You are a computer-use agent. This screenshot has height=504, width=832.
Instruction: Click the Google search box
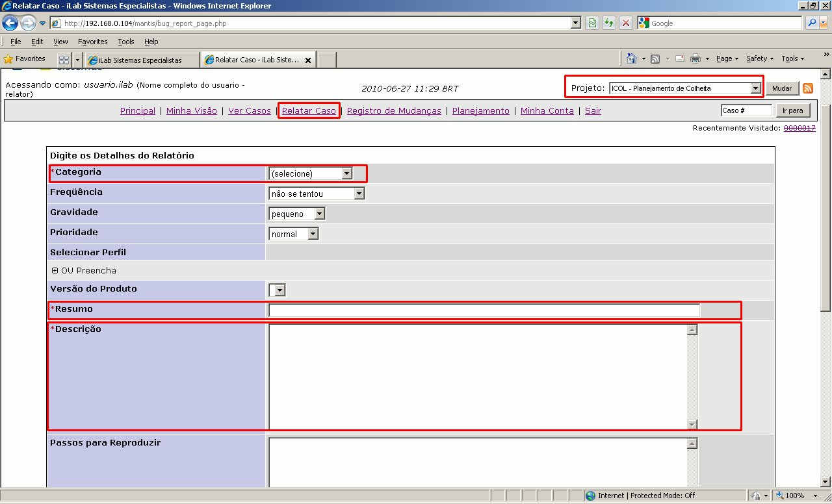tap(720, 23)
